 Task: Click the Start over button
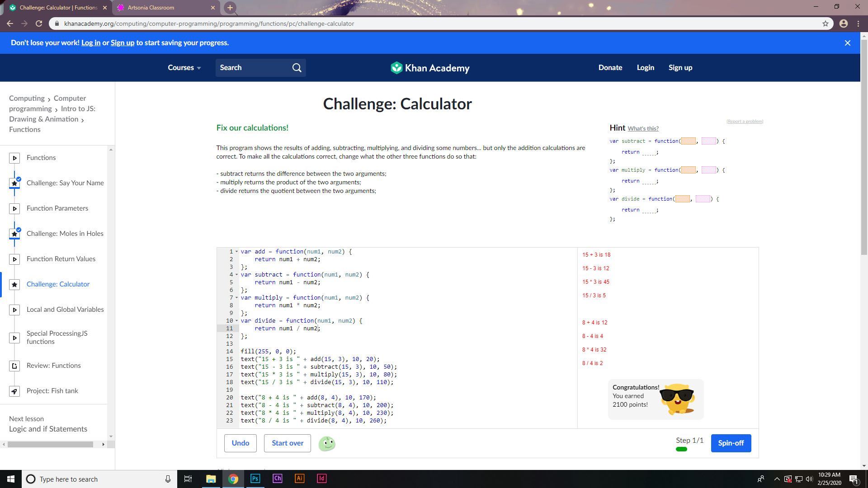point(287,443)
